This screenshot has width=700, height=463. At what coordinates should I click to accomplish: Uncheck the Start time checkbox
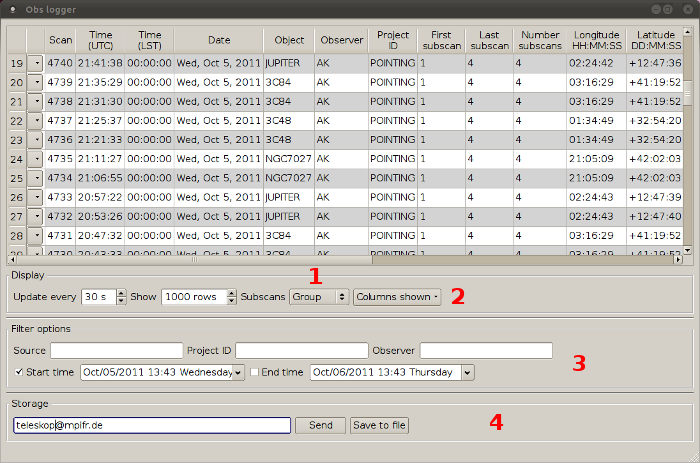(x=19, y=372)
